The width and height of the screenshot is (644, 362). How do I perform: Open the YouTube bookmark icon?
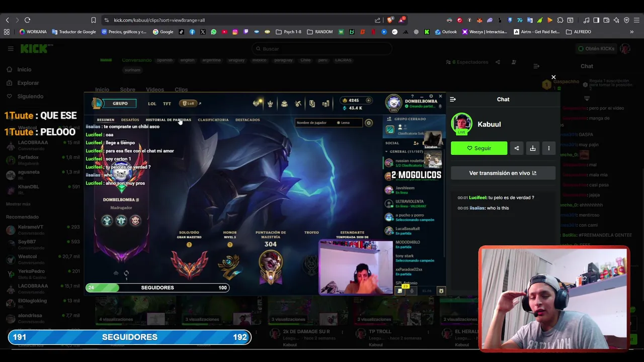point(224,32)
